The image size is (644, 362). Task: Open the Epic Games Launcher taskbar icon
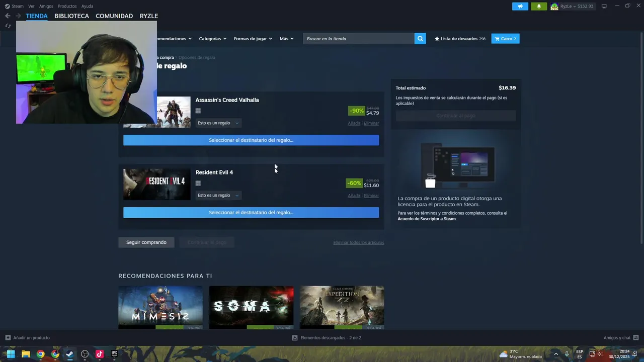tap(114, 354)
